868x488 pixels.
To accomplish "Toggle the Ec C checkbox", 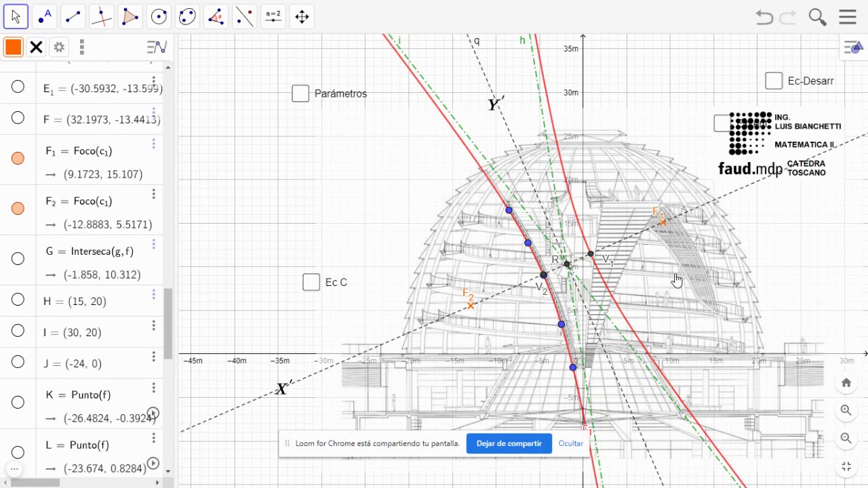I will 311,282.
